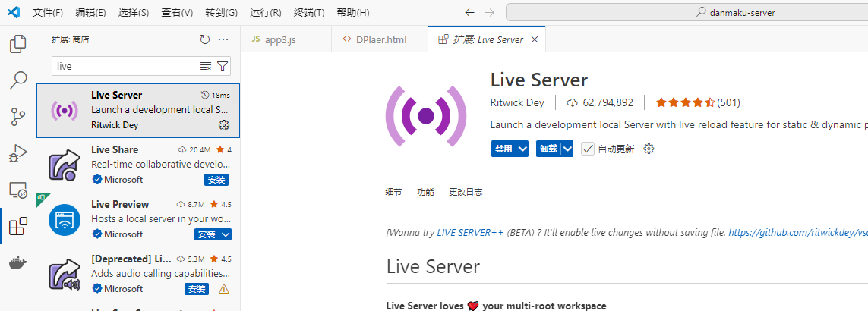Go back using navigation arrow

[469, 12]
